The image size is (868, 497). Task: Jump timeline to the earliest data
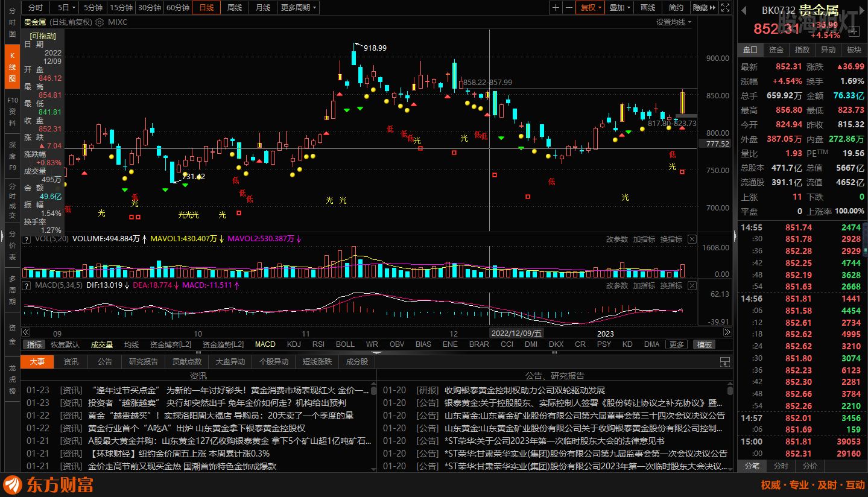25,332
